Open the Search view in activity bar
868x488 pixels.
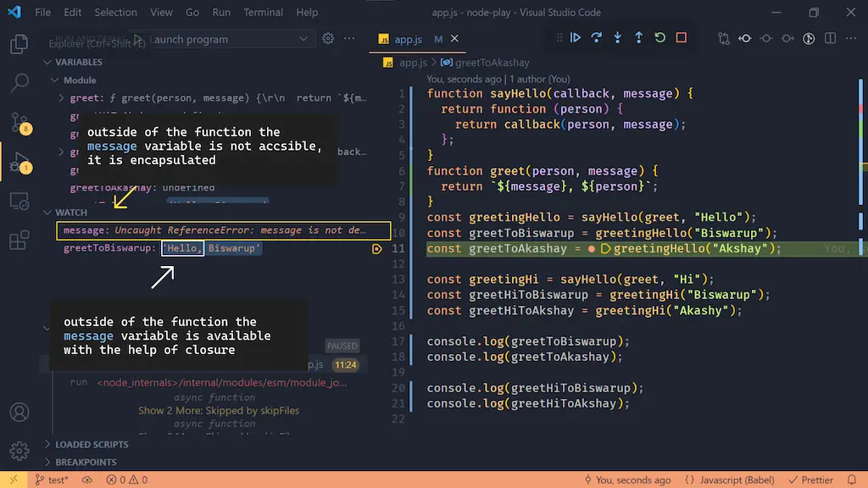coord(19,83)
